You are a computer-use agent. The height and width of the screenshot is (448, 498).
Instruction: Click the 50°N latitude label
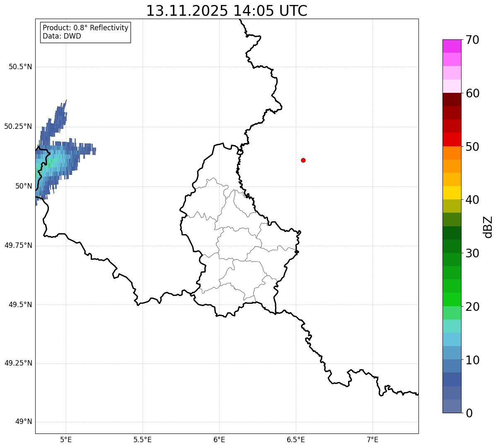pyautogui.click(x=24, y=186)
